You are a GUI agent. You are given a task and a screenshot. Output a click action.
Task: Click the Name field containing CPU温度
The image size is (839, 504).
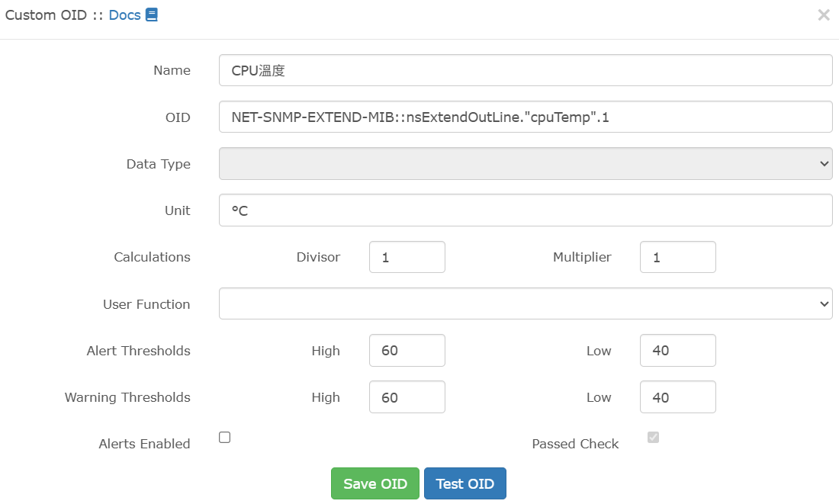(x=525, y=70)
